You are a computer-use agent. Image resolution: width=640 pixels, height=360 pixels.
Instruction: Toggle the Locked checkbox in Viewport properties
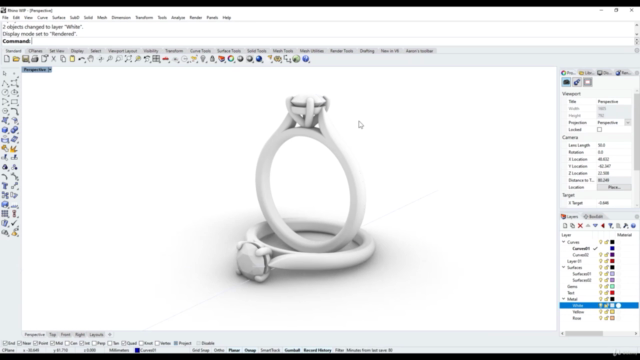(x=599, y=130)
